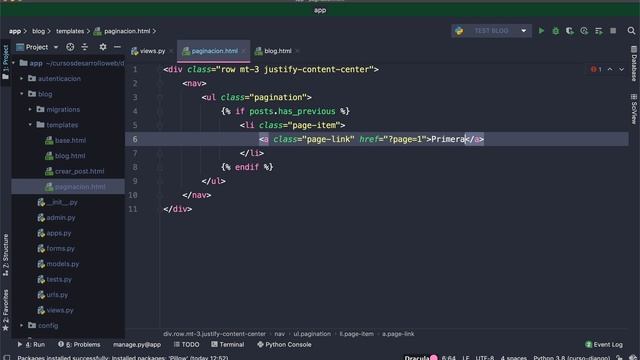The width and height of the screenshot is (640, 360).
Task: Expand the migrations folder
Action: (30, 109)
